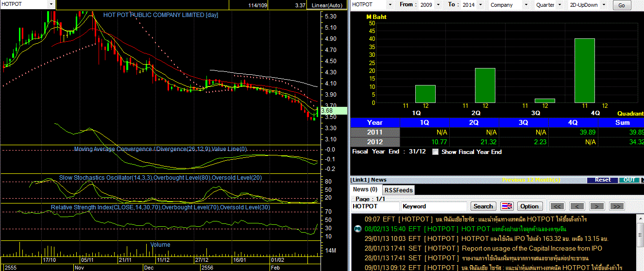Click the OUT button in News header
This screenshot has width=644, height=271.
point(629,180)
